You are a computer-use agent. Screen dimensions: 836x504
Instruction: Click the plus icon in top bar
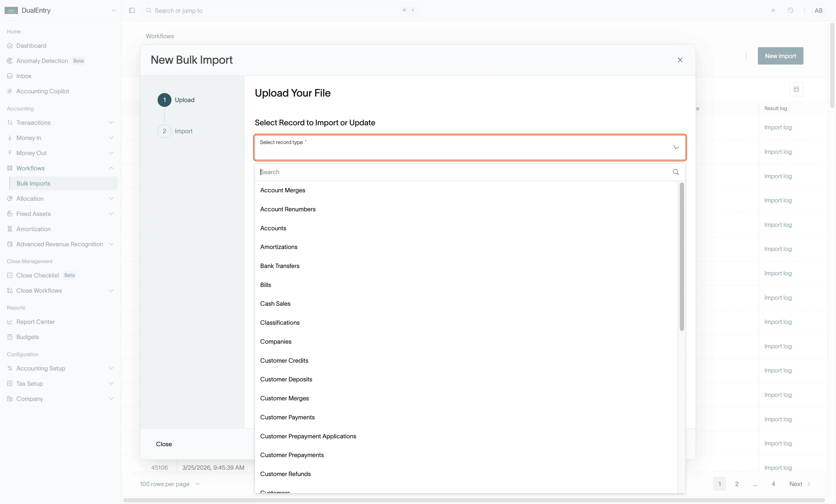[773, 11]
